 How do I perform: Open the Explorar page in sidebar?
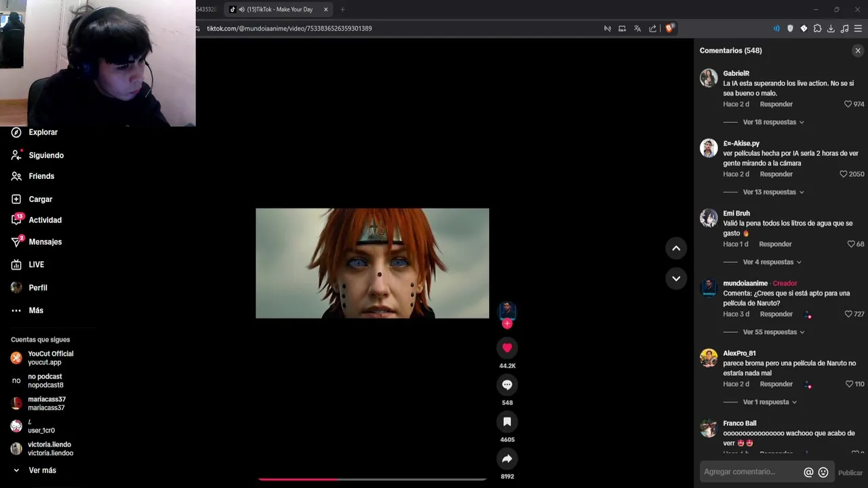43,132
